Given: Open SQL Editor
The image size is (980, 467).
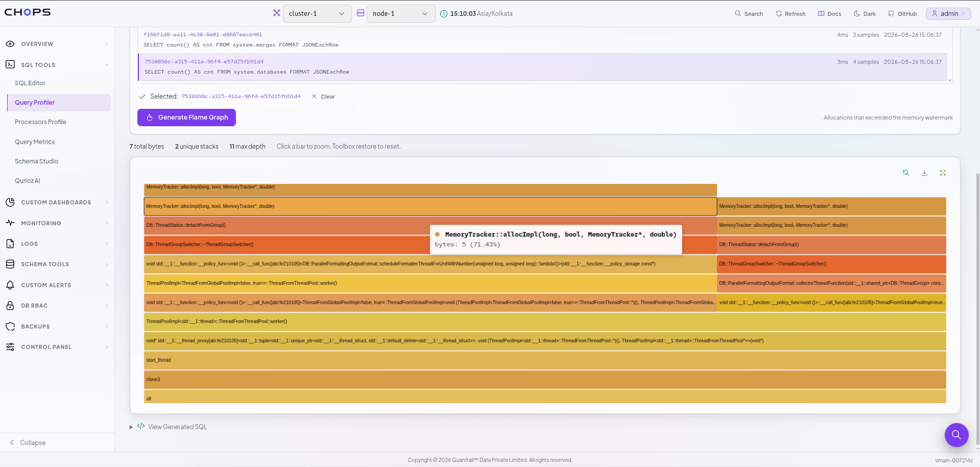Looking at the screenshot, I should click(x=30, y=83).
